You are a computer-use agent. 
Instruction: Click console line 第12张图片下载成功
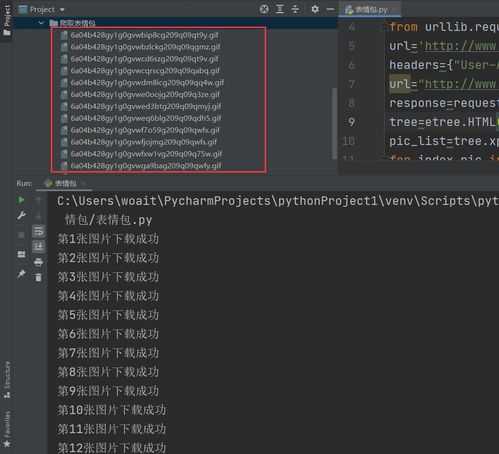[x=112, y=447]
